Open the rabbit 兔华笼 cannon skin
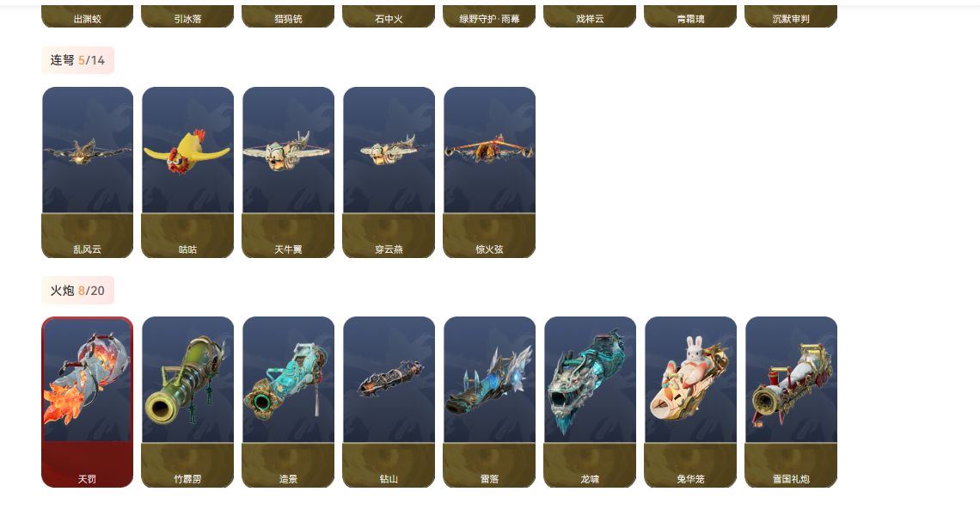The width and height of the screenshot is (980, 510). (x=690, y=402)
